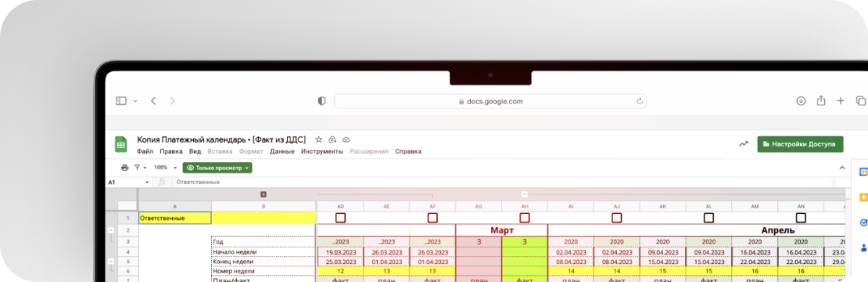868x282 pixels.
Task: Open Safari downloads icon
Action: coord(801,101)
